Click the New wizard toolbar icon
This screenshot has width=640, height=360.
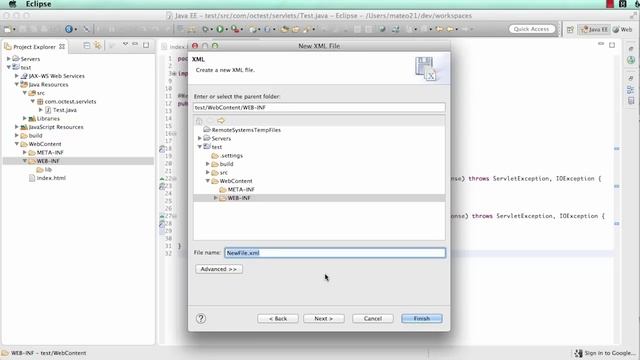7,29
